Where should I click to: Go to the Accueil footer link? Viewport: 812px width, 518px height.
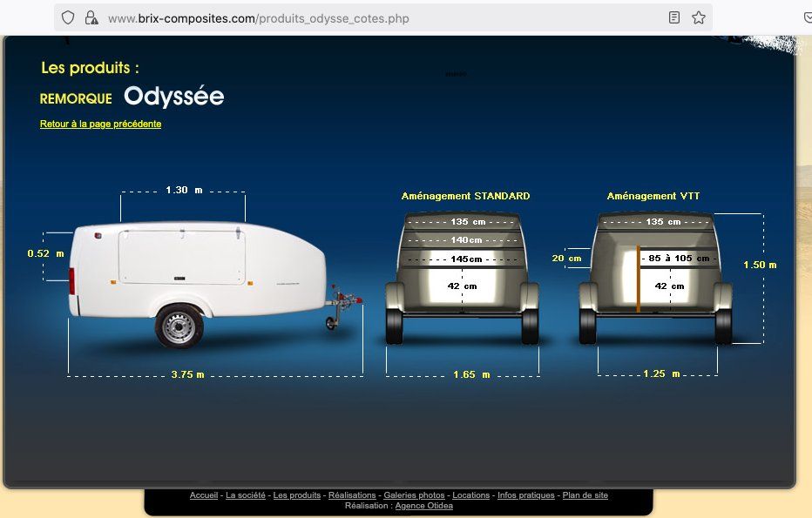pyautogui.click(x=204, y=495)
